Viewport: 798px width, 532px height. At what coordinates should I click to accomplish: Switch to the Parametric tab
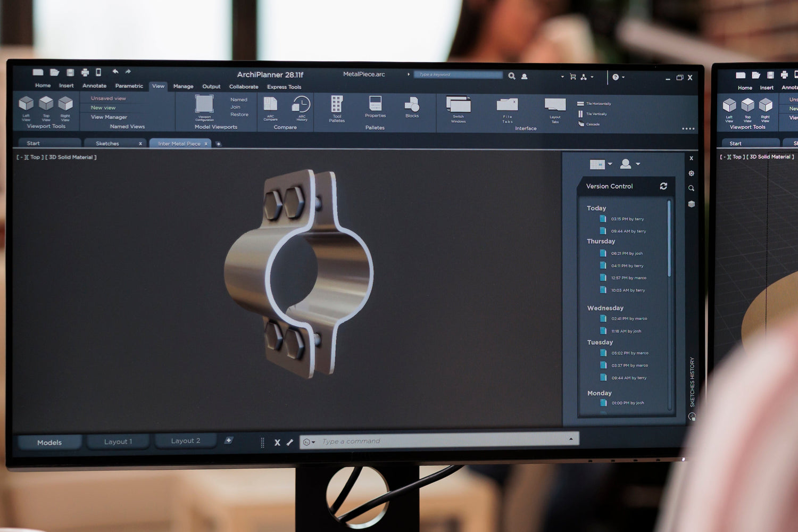[129, 86]
